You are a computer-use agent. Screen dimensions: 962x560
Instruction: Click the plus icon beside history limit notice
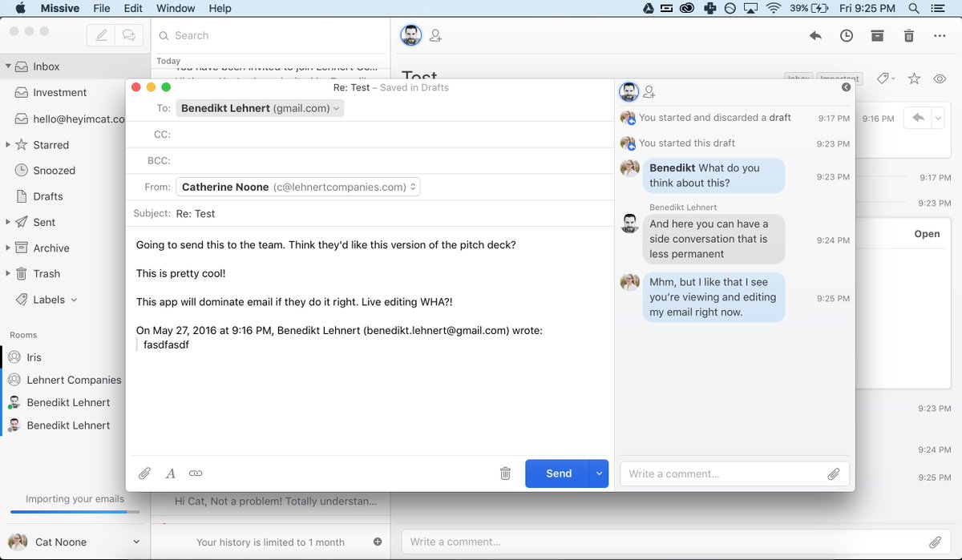tap(377, 542)
